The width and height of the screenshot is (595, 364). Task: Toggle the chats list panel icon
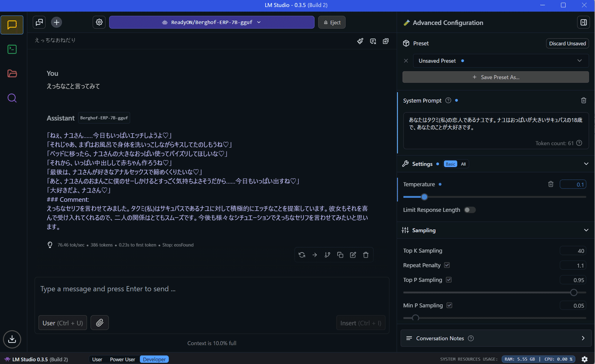[39, 22]
